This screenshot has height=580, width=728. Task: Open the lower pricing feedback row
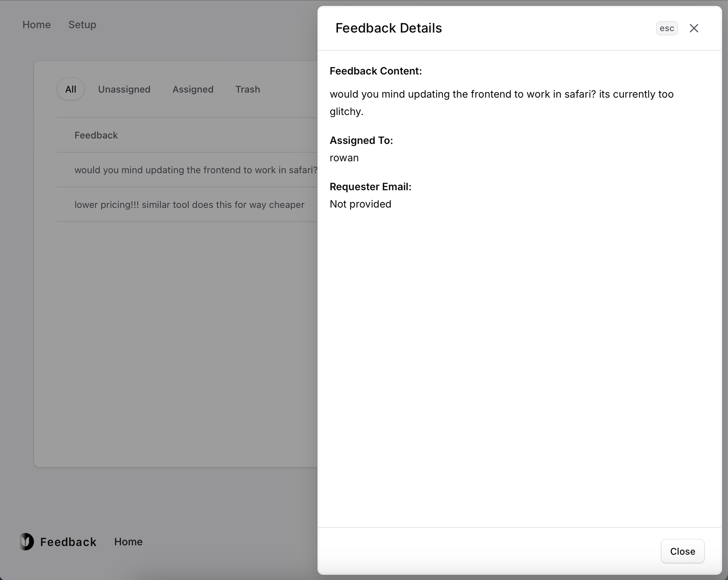tap(189, 205)
